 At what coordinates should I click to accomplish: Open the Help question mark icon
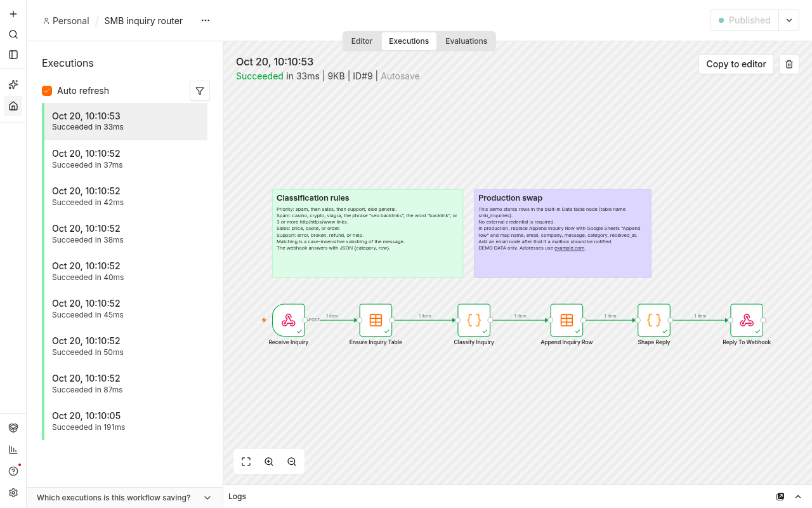[13, 471]
